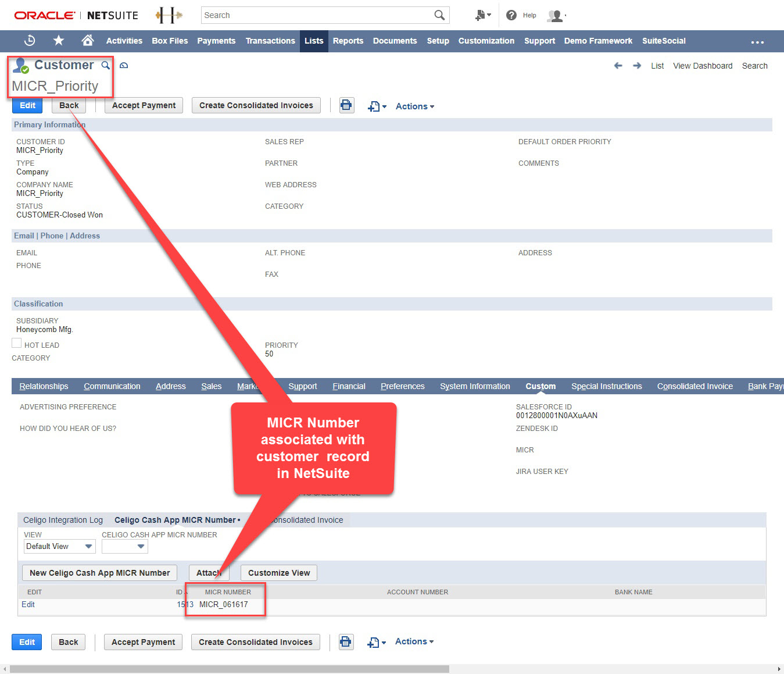Screen dimensions: 784x674
Task: Open the Demo Framework menu
Action: [598, 41]
